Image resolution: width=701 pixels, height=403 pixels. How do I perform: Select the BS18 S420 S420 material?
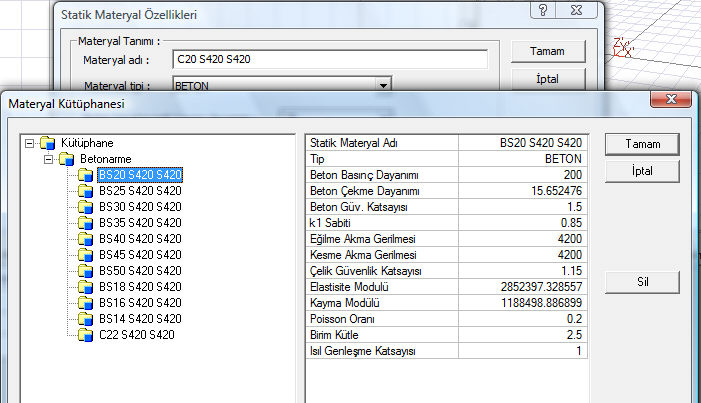tap(140, 287)
